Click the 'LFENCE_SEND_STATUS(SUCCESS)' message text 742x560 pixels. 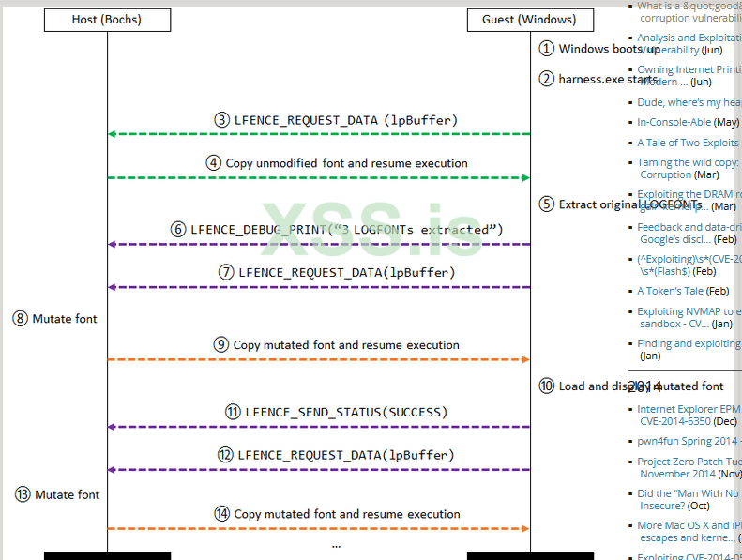point(346,413)
